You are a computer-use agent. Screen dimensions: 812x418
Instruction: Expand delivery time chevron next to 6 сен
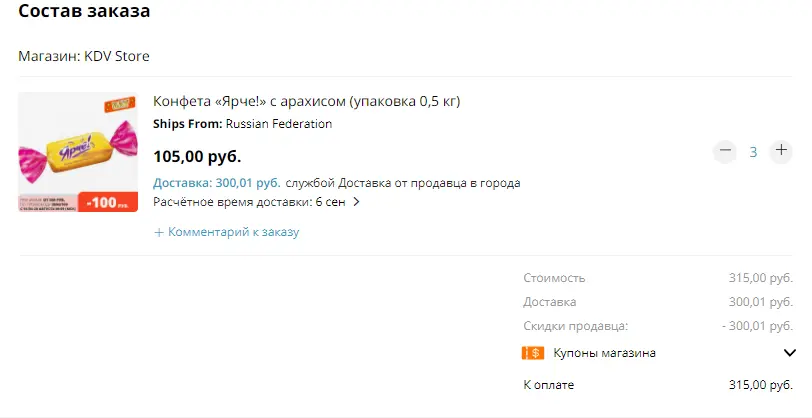click(356, 202)
